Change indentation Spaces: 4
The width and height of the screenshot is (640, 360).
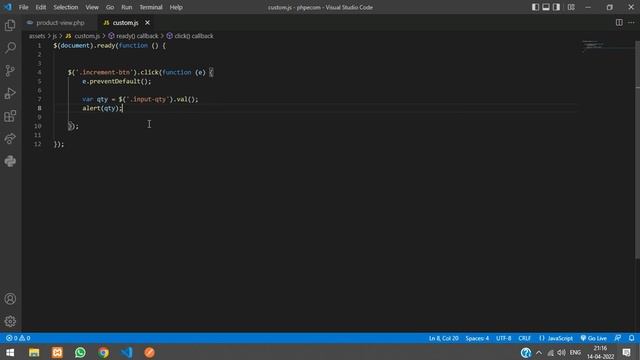point(477,338)
